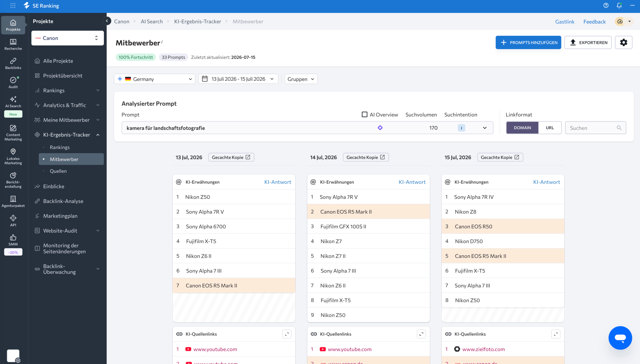Expand KI-Quellenlinks for 13 Jul

287,334
